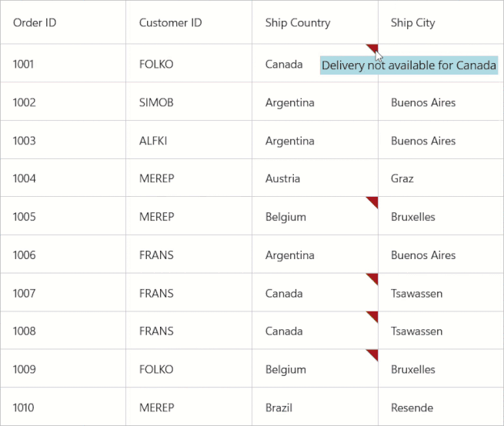Select the ALFKI customer cell
The image size is (504, 426).
tap(153, 141)
